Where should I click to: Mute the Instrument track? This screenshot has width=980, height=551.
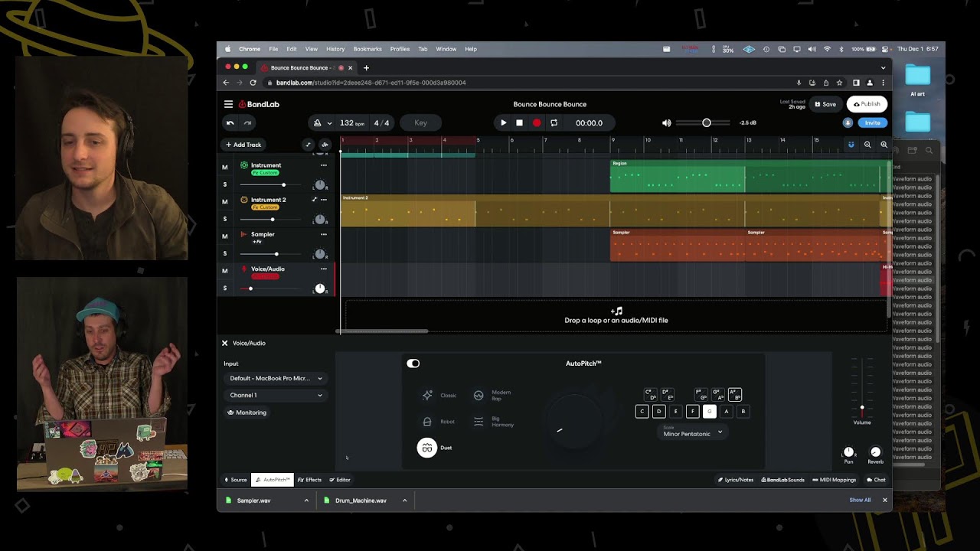(224, 167)
